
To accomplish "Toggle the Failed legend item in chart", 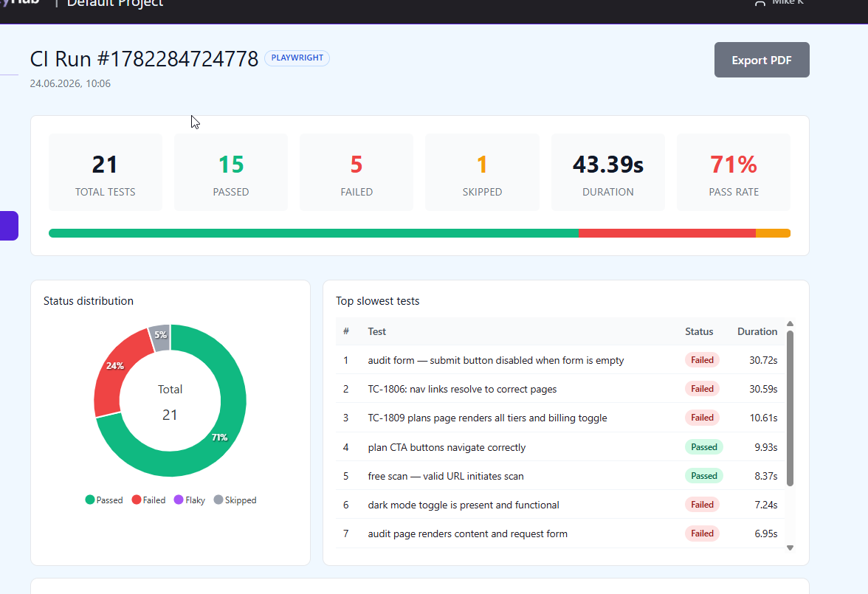I will 148,500.
